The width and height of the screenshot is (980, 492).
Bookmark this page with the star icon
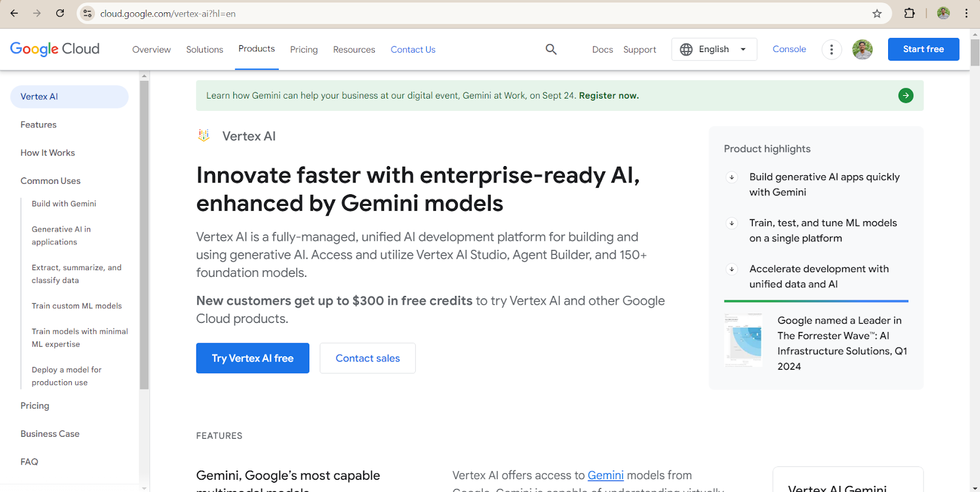pos(877,13)
